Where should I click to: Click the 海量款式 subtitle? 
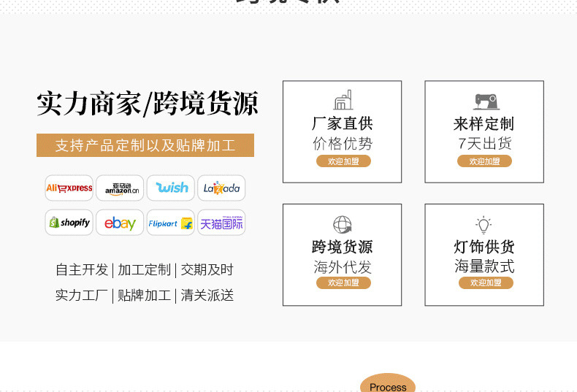click(484, 266)
